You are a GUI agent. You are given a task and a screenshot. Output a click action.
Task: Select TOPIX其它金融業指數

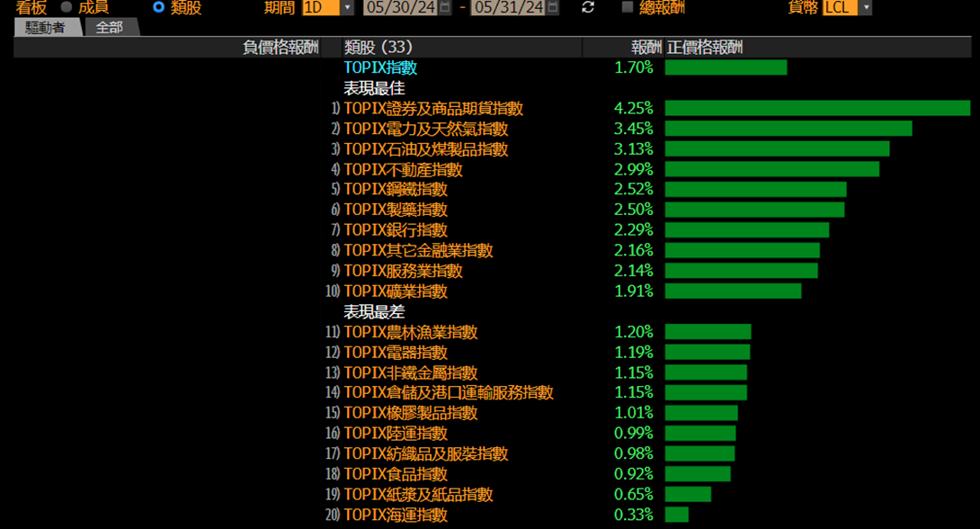(x=418, y=250)
